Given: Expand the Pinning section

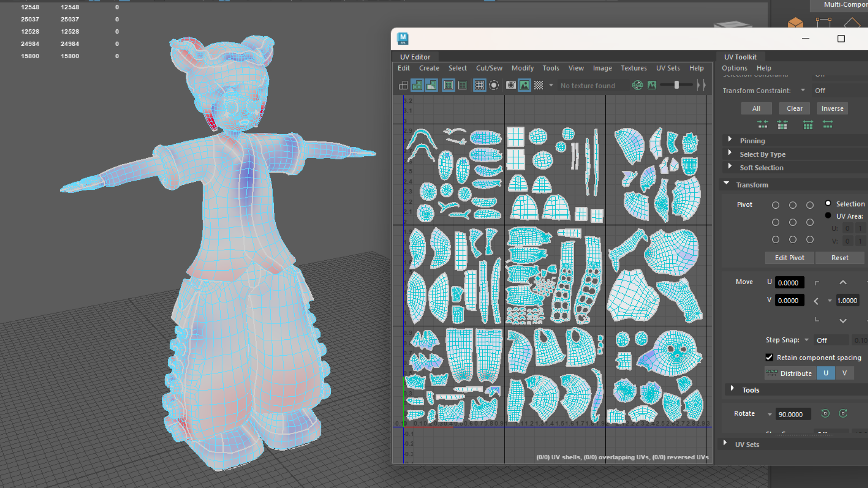Looking at the screenshot, I should pos(730,140).
